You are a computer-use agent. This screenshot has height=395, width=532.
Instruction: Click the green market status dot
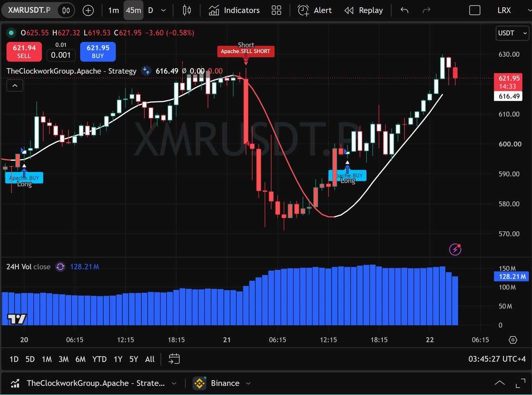11,33
